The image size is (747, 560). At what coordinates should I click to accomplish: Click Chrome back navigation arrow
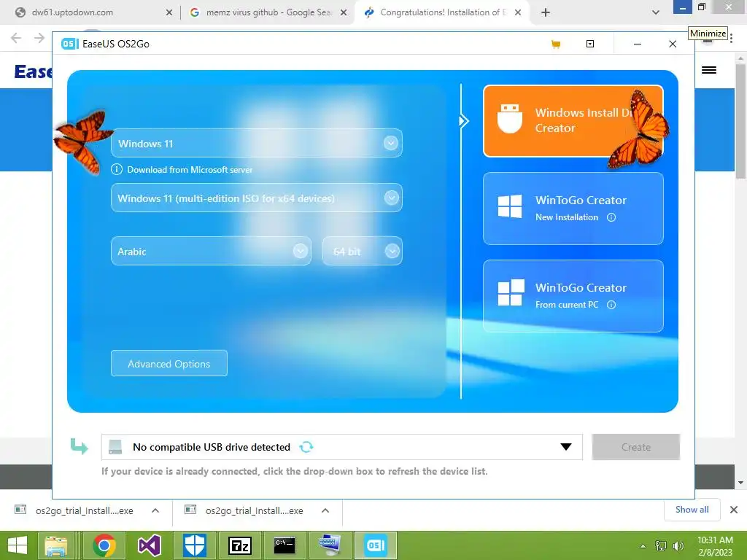click(x=16, y=38)
